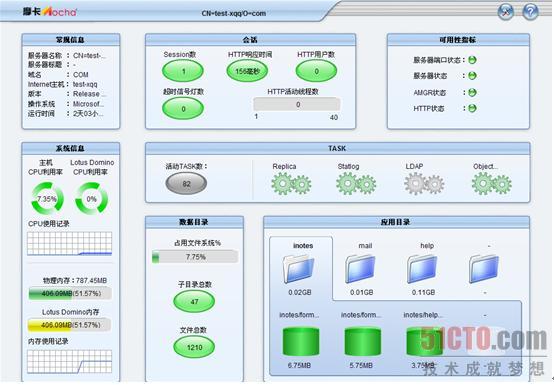Click the active TASK count 82 oval
This screenshot has height=385, width=554.
click(x=186, y=184)
